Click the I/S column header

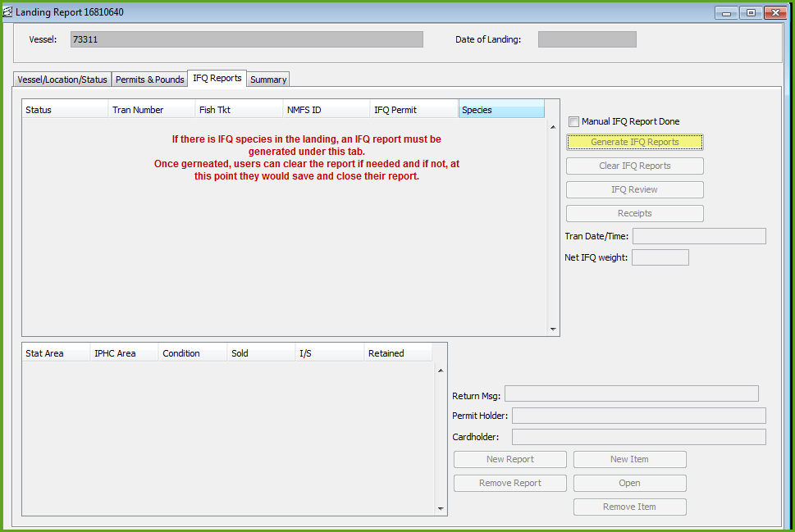pyautogui.click(x=330, y=353)
